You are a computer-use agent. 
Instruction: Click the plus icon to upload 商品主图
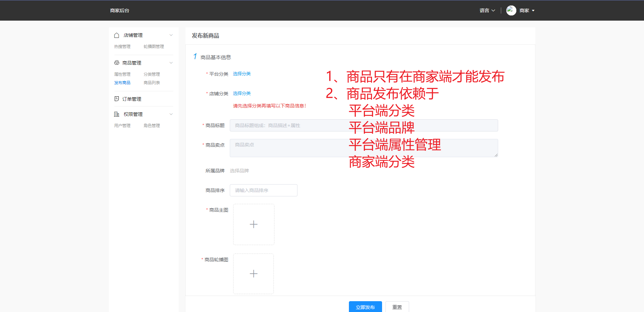[x=253, y=224]
